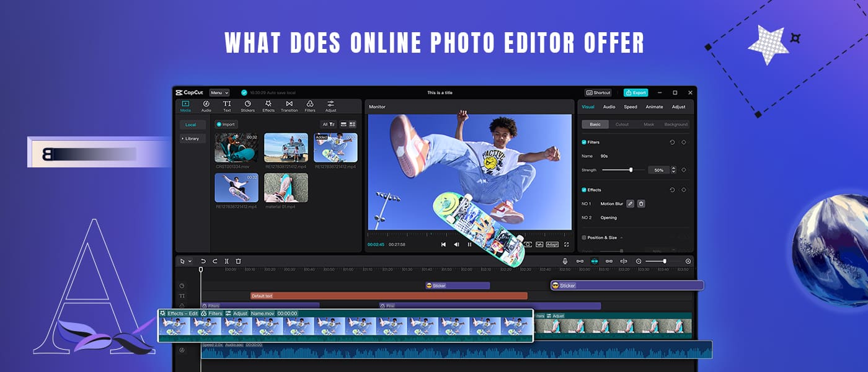Switch to the Speed tab
868x372 pixels.
pyautogui.click(x=631, y=107)
